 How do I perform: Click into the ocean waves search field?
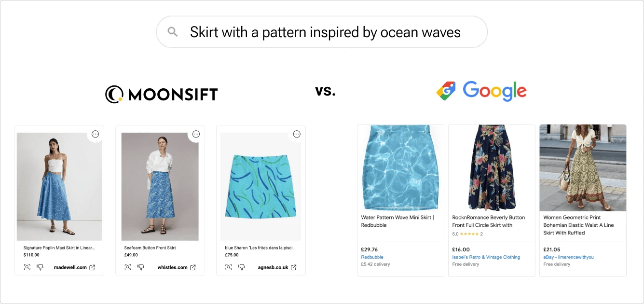tap(325, 32)
